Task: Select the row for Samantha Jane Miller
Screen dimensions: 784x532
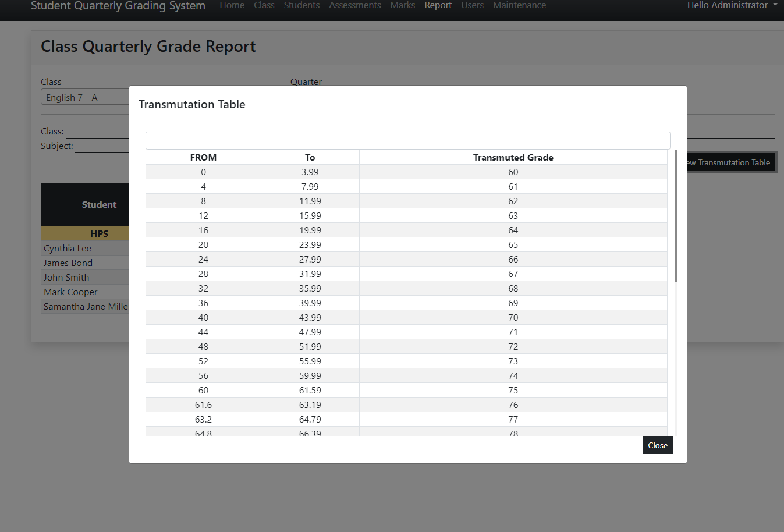Action: point(86,306)
